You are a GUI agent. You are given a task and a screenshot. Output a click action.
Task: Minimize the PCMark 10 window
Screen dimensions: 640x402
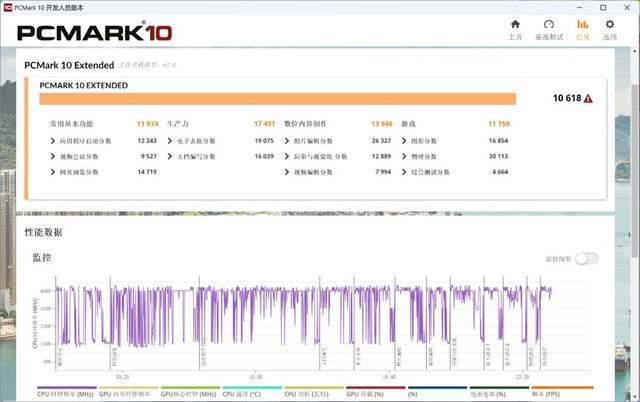tap(580, 8)
